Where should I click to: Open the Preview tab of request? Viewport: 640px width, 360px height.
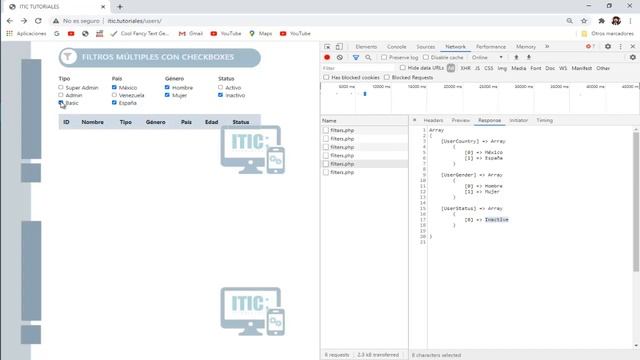[460, 120]
